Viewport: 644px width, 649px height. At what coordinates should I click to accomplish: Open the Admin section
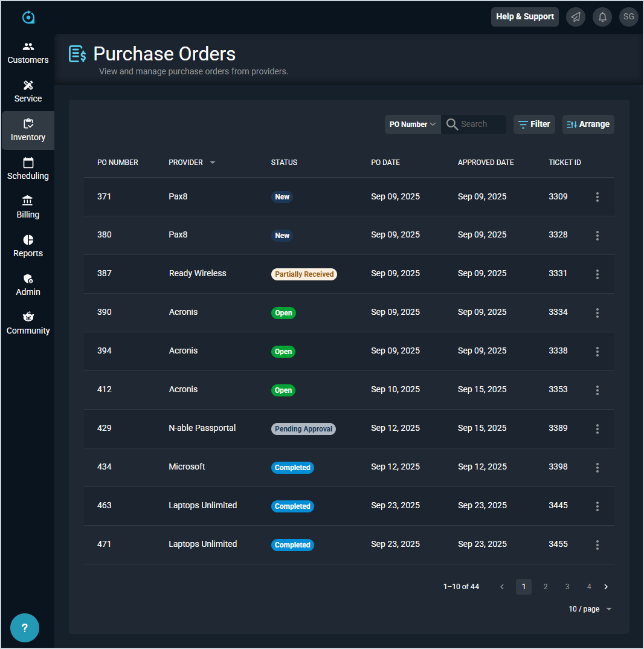pos(28,285)
